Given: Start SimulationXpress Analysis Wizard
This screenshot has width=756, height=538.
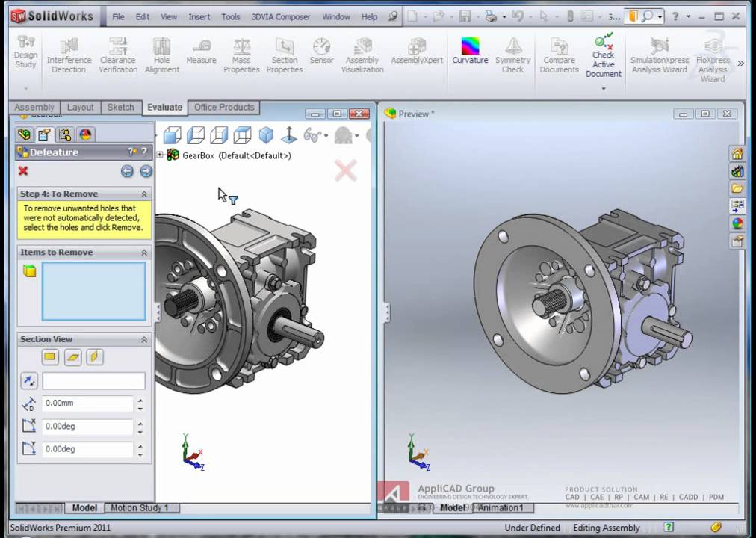Looking at the screenshot, I should [x=659, y=56].
